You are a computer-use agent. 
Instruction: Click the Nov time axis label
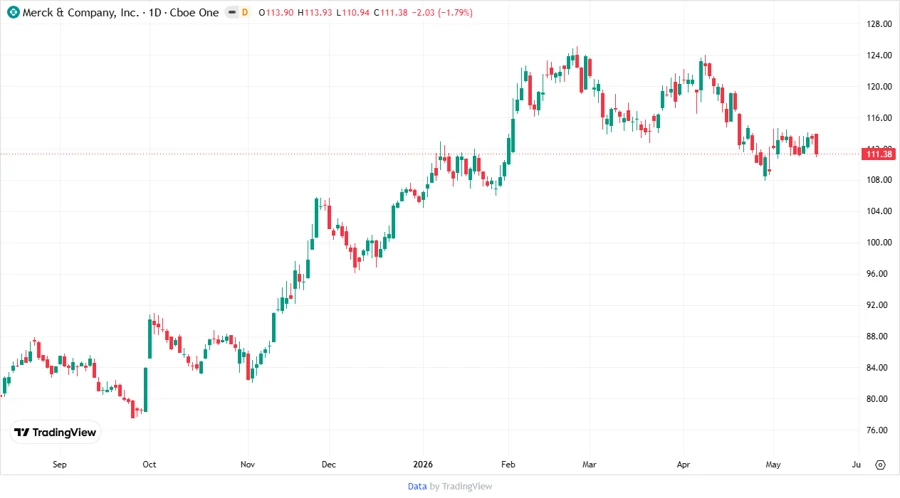point(247,465)
